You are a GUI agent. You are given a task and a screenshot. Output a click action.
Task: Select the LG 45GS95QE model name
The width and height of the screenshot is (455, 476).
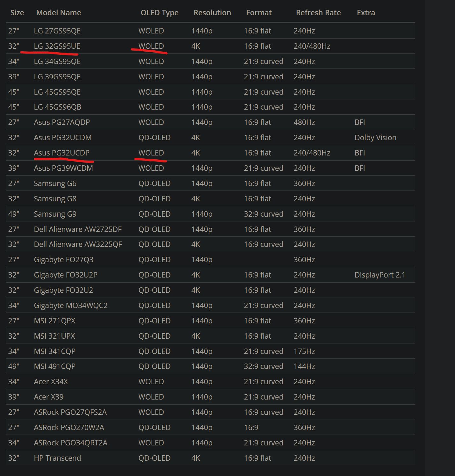point(57,92)
